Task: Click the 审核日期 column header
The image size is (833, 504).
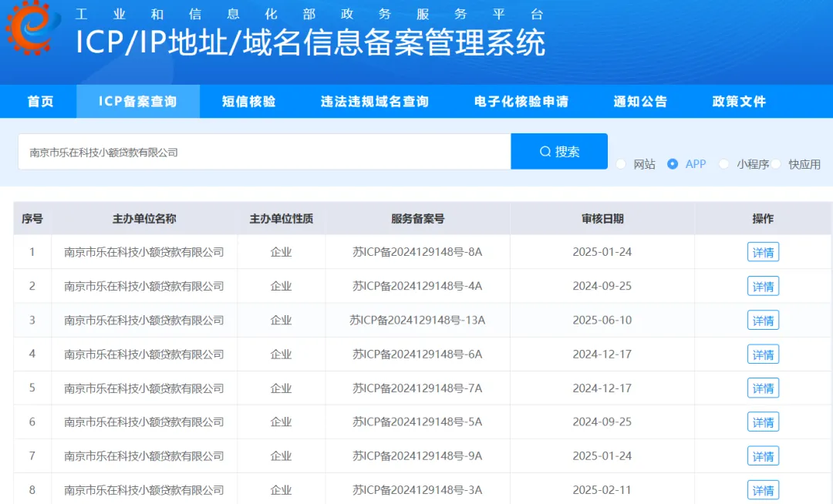Action: click(x=602, y=219)
